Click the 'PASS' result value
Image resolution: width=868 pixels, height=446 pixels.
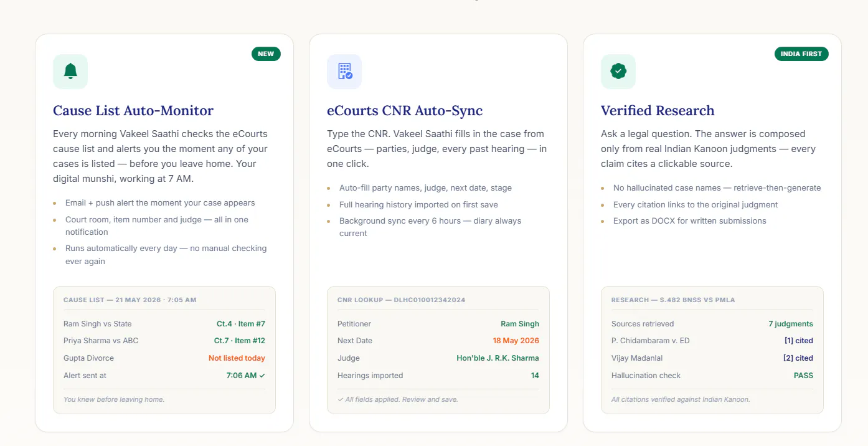[x=803, y=376]
